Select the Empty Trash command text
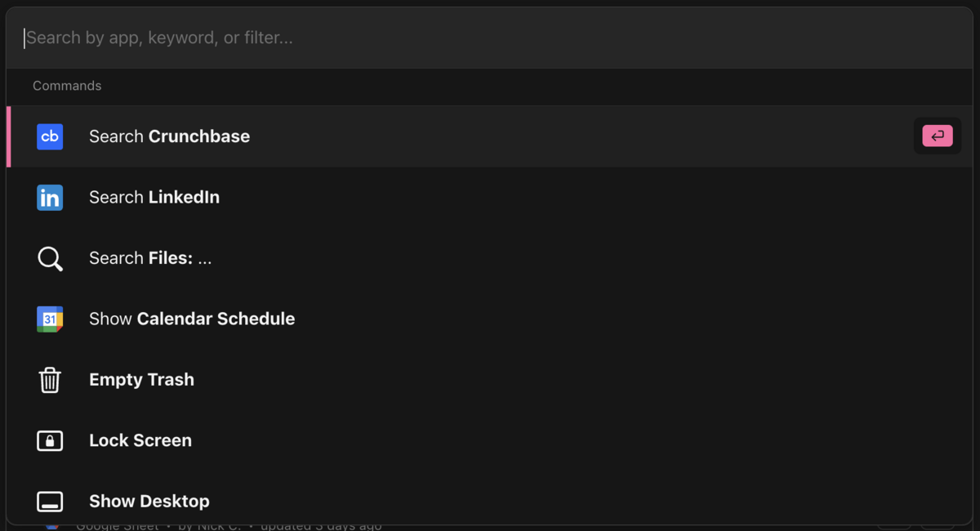The height and width of the screenshot is (531, 980). pos(141,380)
